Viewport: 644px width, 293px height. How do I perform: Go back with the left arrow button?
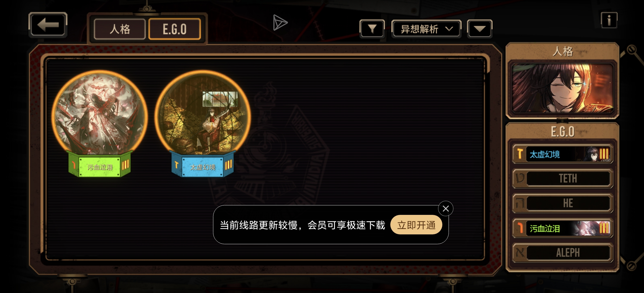[48, 25]
